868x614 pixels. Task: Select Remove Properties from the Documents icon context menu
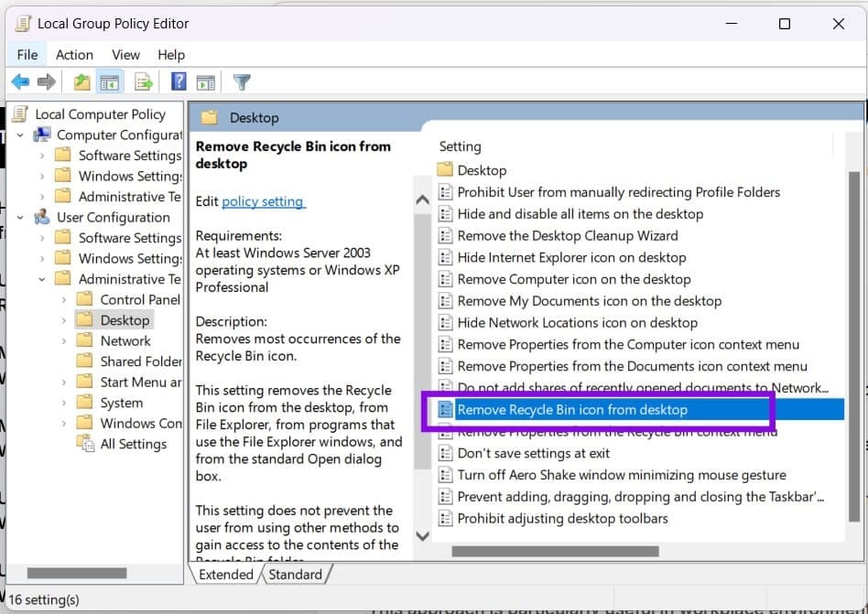pyautogui.click(x=632, y=366)
